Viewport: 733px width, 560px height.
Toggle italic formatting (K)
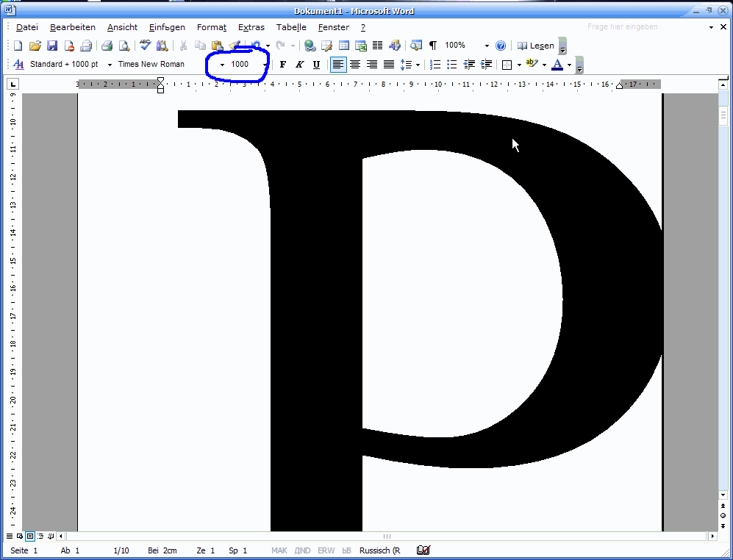300,65
